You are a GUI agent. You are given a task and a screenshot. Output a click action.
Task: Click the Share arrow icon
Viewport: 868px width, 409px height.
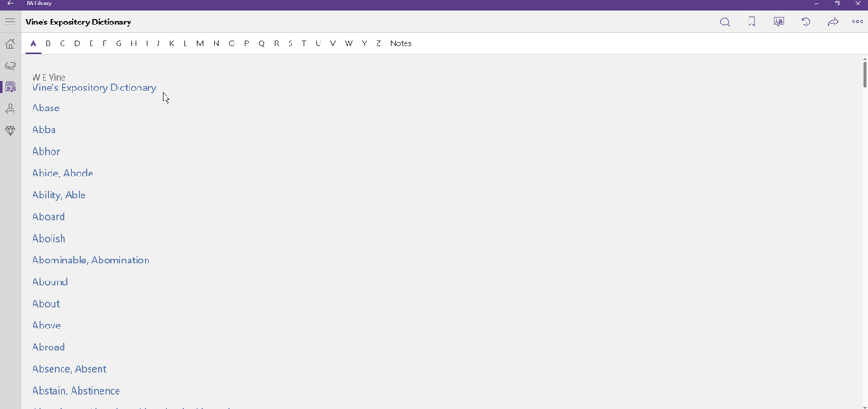point(833,22)
